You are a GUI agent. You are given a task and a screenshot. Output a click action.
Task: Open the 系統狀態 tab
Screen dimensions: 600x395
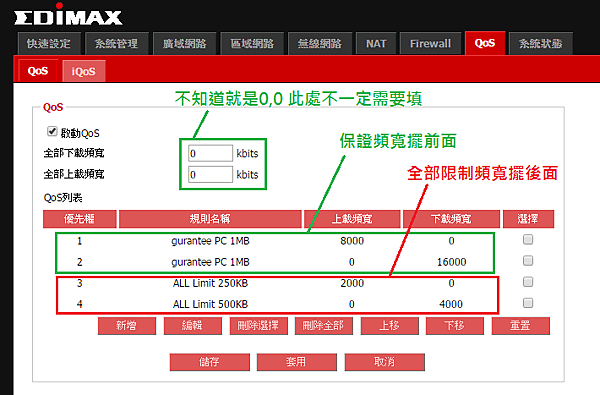pos(540,44)
